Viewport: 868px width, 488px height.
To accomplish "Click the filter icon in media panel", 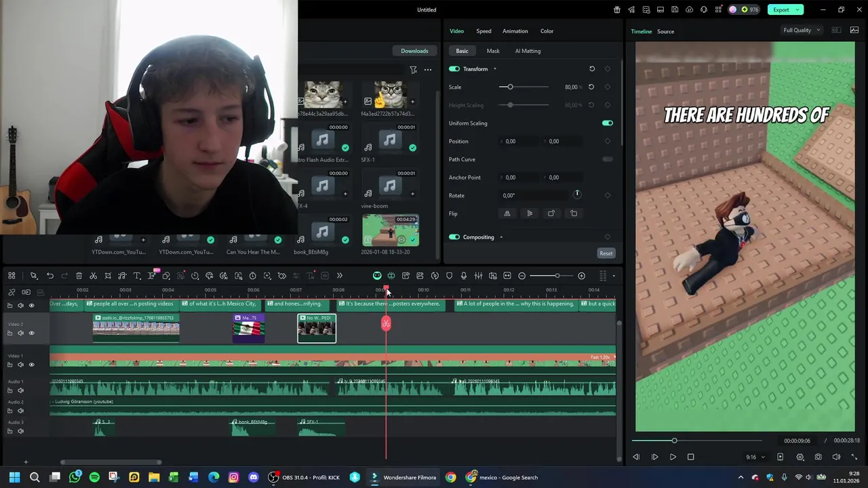I will coord(413,69).
